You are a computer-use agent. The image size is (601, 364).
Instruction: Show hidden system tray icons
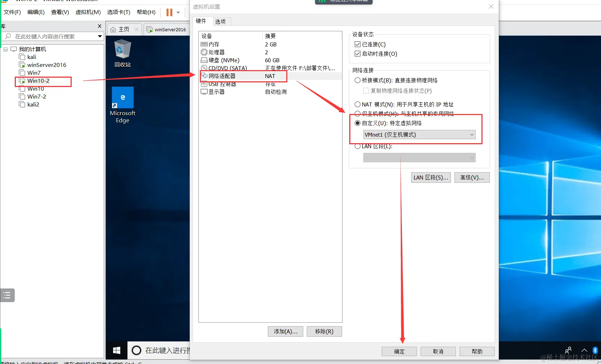tap(584, 350)
